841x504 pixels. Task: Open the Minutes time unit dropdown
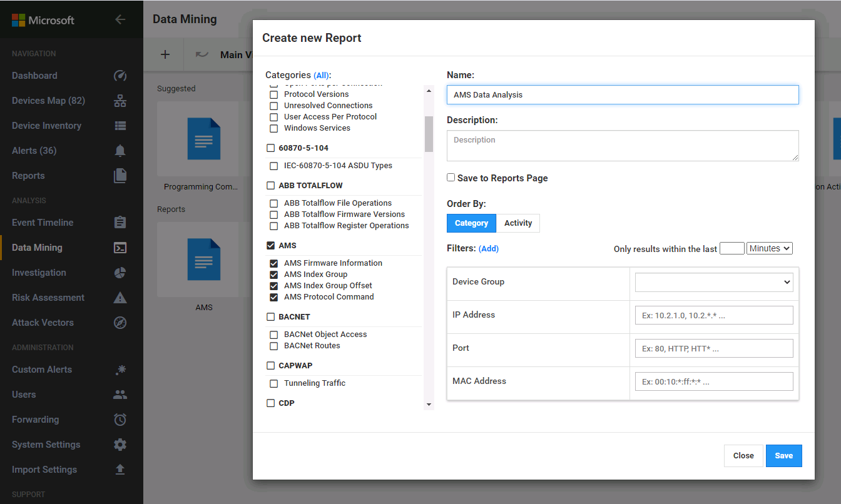(x=770, y=248)
